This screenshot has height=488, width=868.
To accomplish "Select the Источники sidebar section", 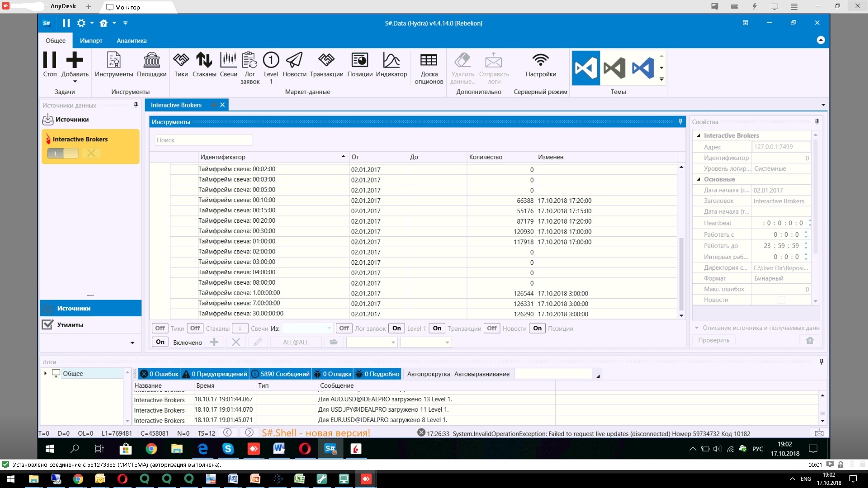I will point(90,308).
